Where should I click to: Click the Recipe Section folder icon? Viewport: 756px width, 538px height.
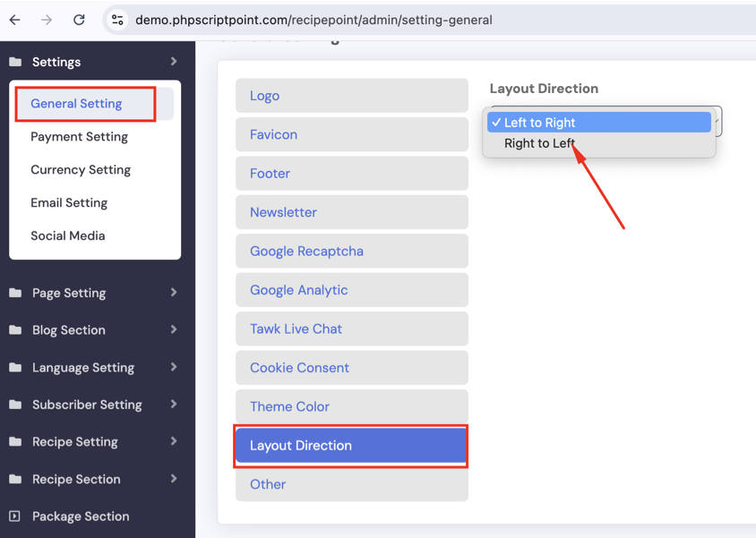tap(15, 479)
